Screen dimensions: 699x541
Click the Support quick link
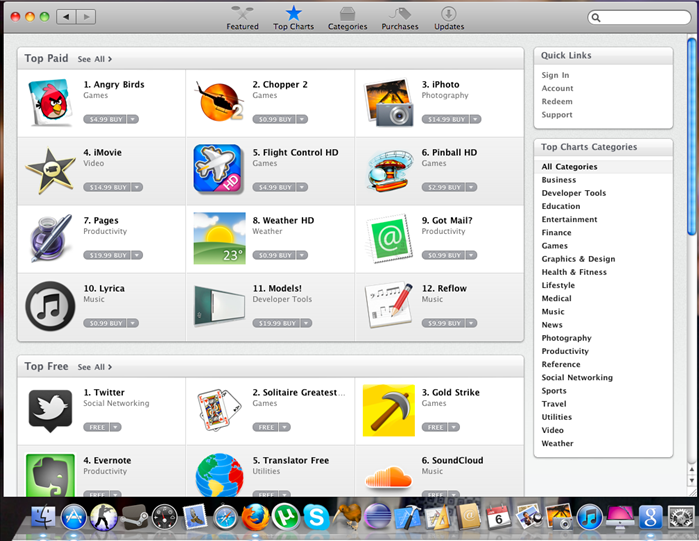click(557, 115)
